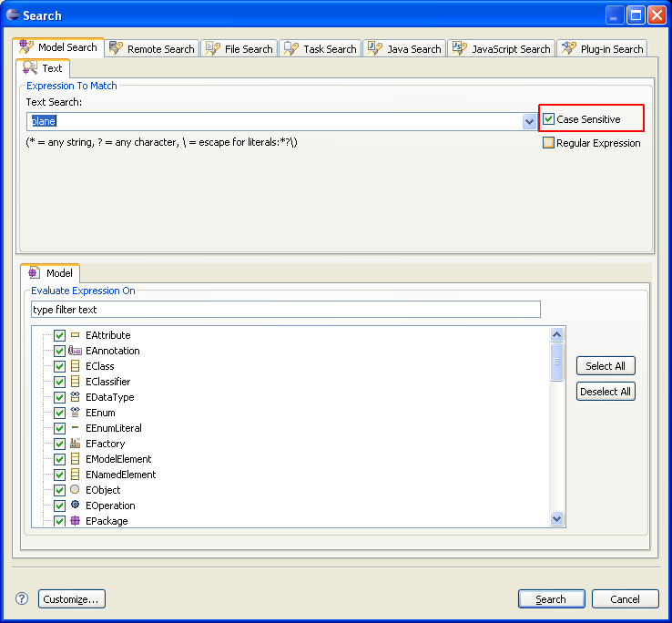Uncheck the ENamedElement checkbox
Viewport: 672px width, 623px height.
tap(59, 475)
